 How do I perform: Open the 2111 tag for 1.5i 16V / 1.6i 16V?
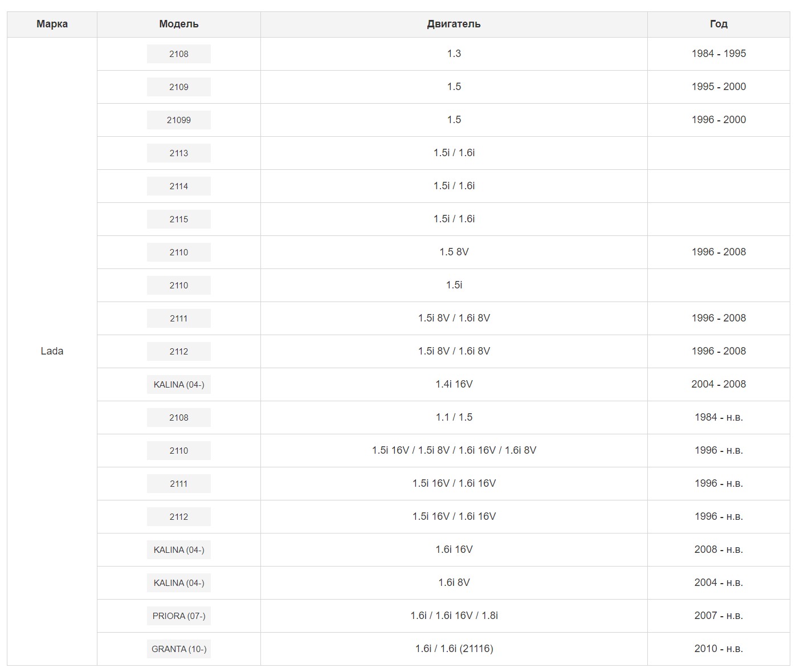tap(178, 484)
